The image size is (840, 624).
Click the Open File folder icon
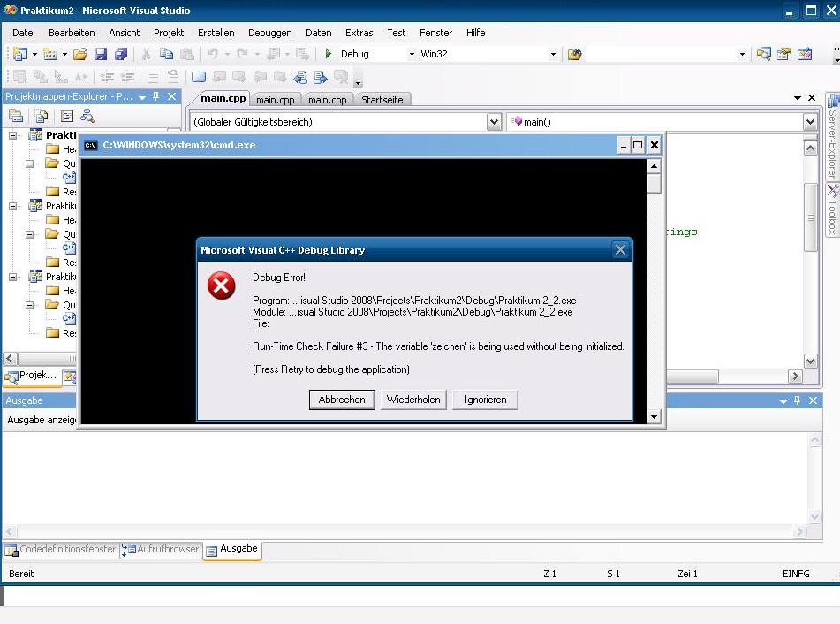click(80, 54)
